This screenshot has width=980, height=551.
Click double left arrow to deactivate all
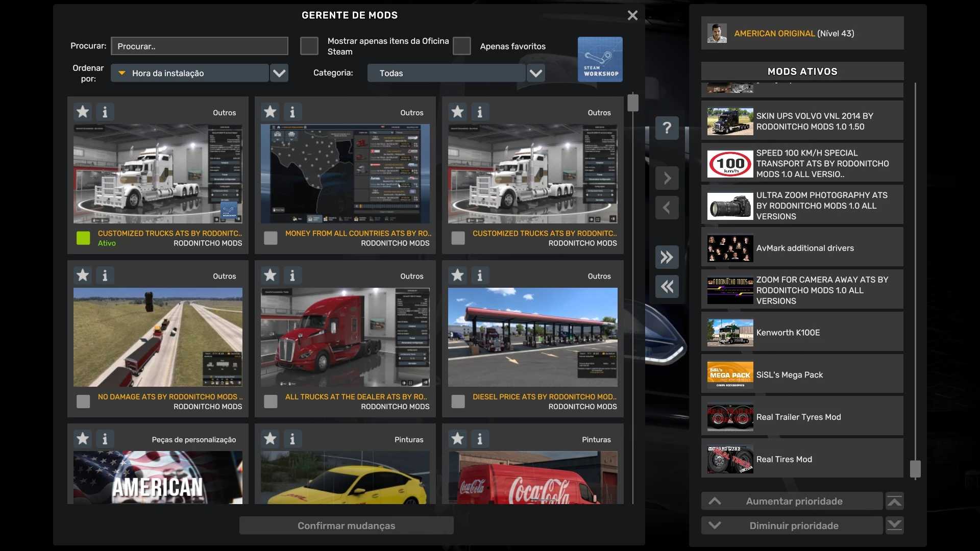pyautogui.click(x=667, y=287)
